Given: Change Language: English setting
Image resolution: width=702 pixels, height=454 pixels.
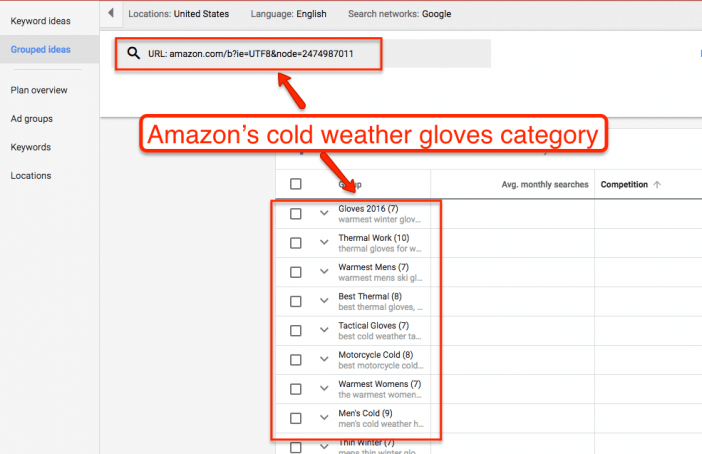Looking at the screenshot, I should pos(288,14).
